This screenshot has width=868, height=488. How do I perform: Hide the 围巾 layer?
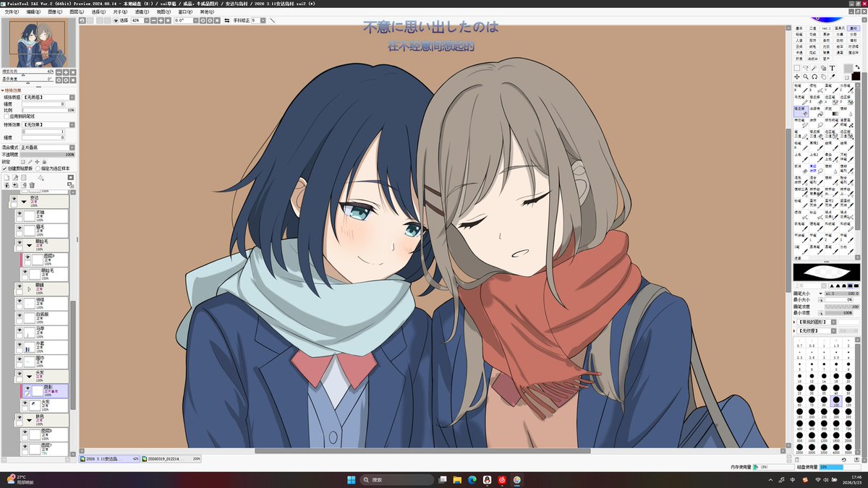point(19,358)
